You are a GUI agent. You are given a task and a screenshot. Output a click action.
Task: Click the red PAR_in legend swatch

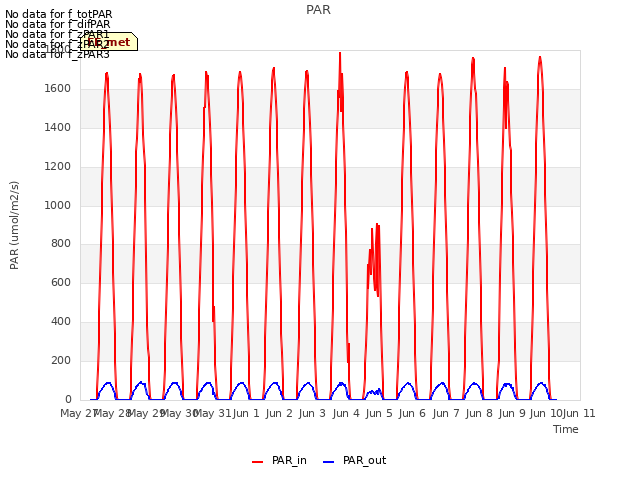[258, 462]
